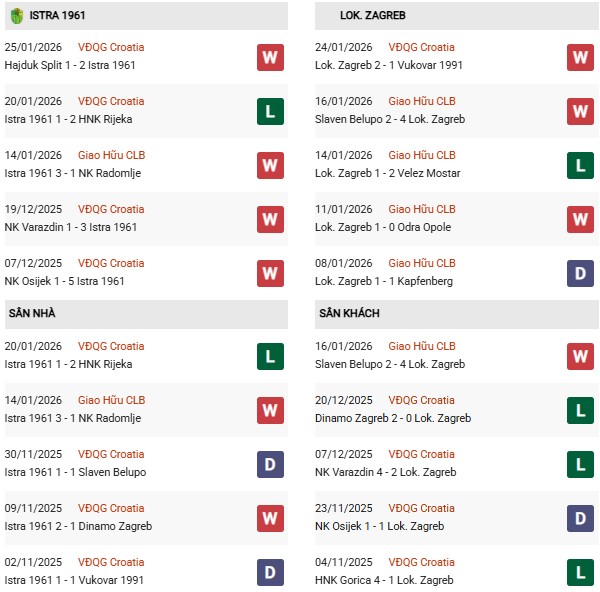Click D badge for Istra 1961 vs Vukovar 1991
600x592 pixels.
tap(270, 572)
